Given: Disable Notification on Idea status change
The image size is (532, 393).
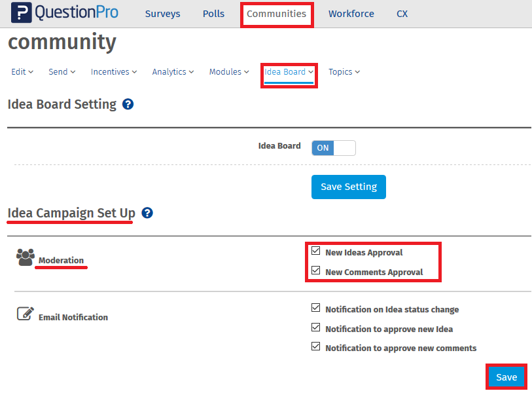Looking at the screenshot, I should [316, 308].
